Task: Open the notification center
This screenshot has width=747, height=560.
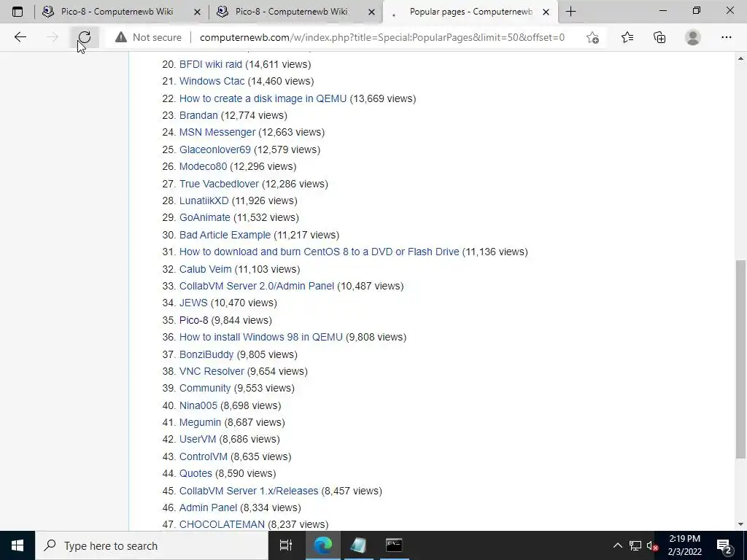Action: pos(724,545)
